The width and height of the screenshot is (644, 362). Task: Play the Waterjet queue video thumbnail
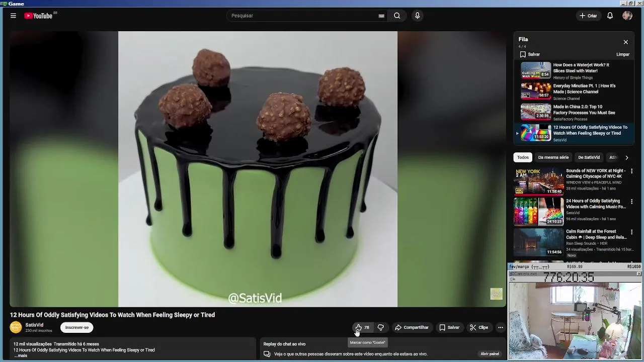click(535, 70)
